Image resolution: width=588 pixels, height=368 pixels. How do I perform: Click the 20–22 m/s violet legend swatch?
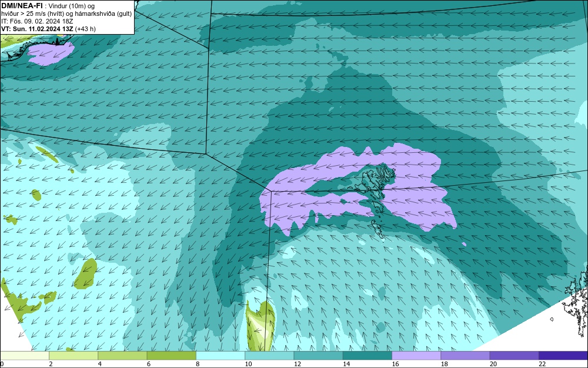click(514, 355)
